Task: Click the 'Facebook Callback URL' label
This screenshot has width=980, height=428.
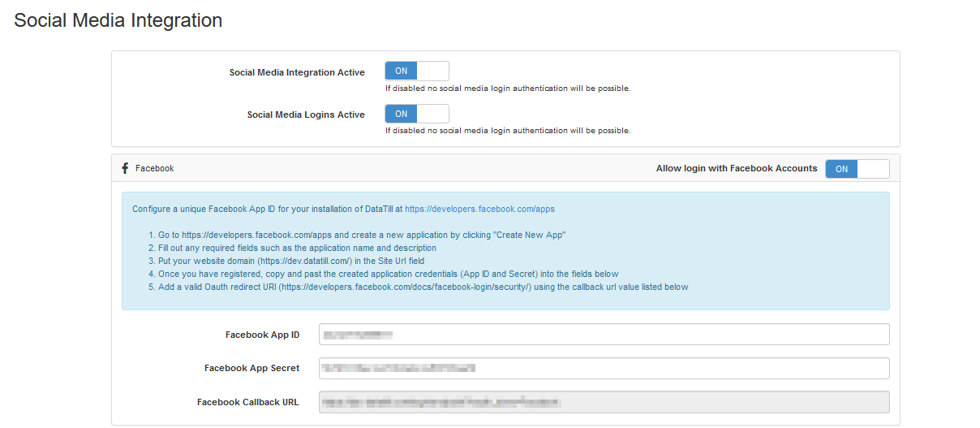Action: (248, 402)
